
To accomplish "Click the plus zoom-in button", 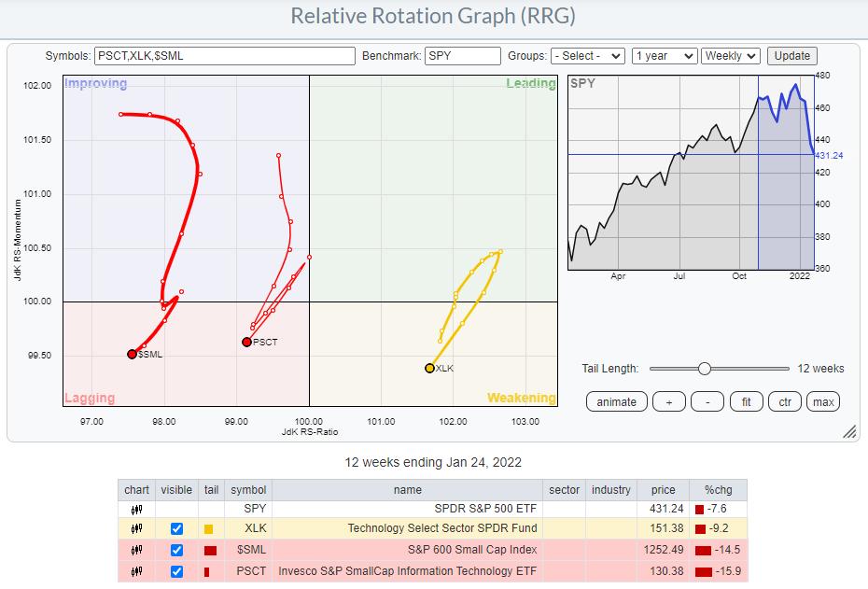I will click(x=667, y=401).
